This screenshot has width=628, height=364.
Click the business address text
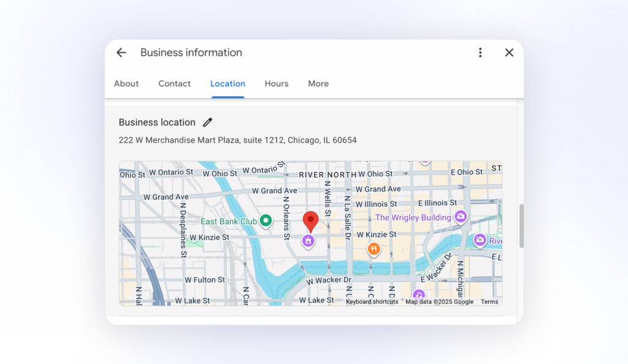(237, 140)
